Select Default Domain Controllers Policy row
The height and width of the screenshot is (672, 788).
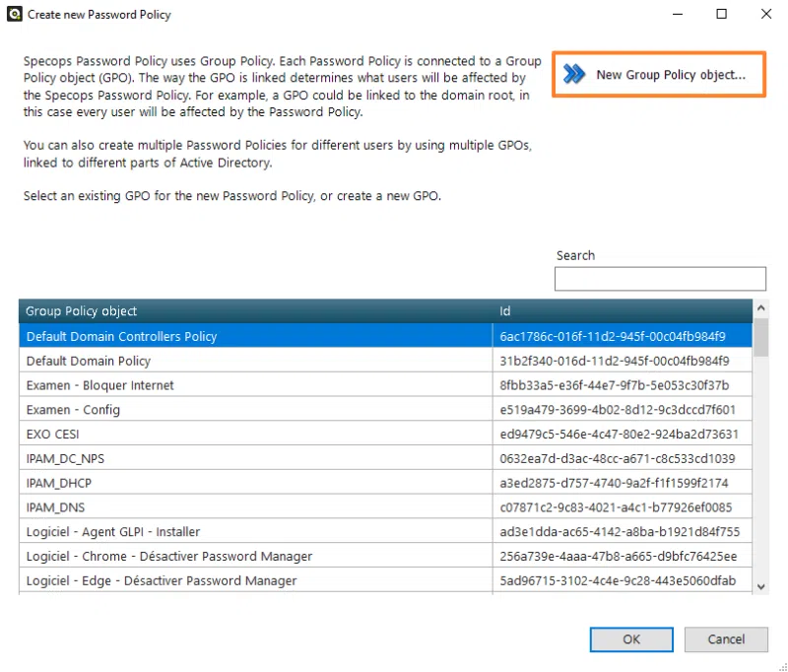pos(121,336)
